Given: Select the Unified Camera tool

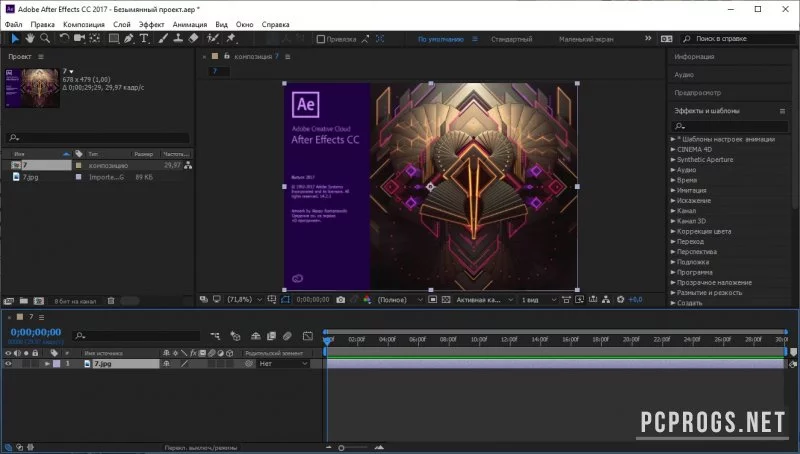Looking at the screenshot, I should click(x=79, y=38).
